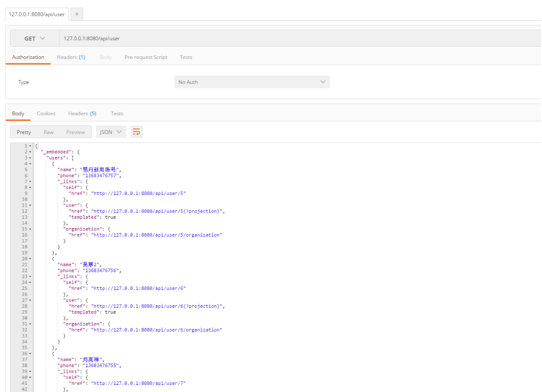The height and width of the screenshot is (392, 542).
Task: Switch to the Tests request tab
Action: [x=186, y=57]
